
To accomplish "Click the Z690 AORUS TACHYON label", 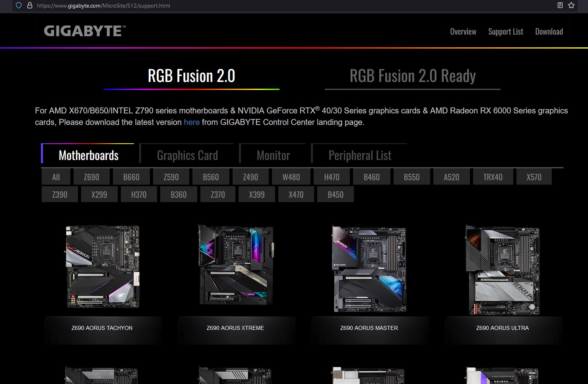I will click(102, 328).
